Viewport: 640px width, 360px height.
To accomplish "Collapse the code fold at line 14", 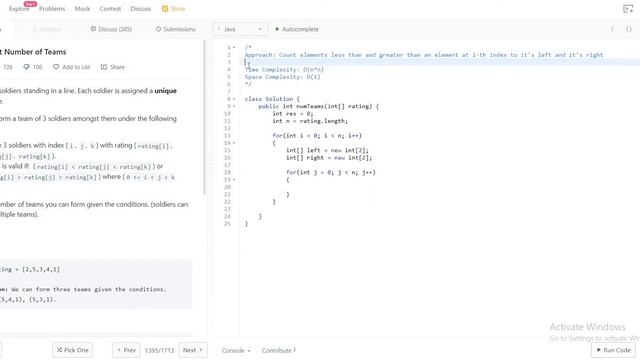I will pyautogui.click(x=234, y=143).
